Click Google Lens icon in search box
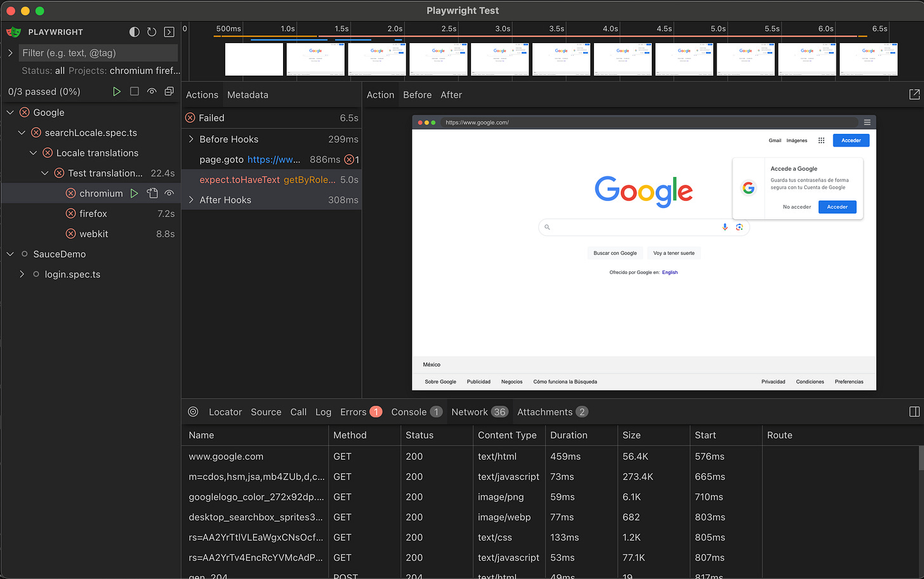Image resolution: width=924 pixels, height=579 pixels. point(739,227)
